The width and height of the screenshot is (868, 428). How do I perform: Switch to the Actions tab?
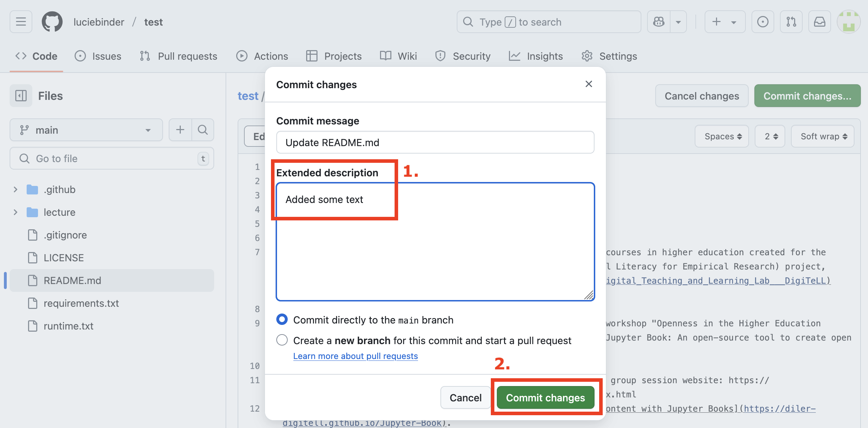(270, 56)
